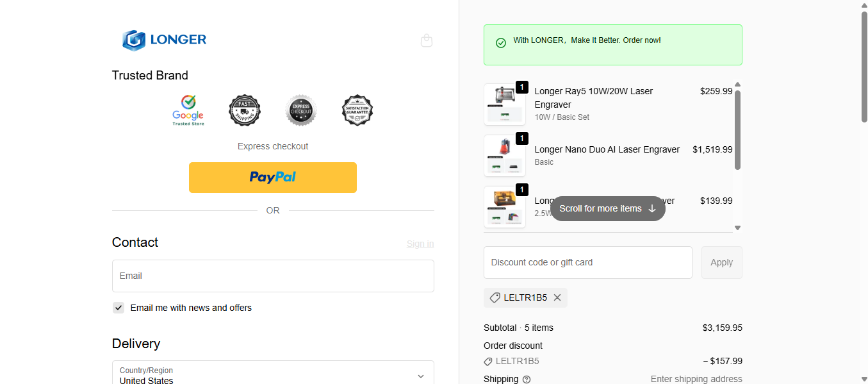Focus the discount code or gift card field
This screenshot has height=384, width=868.
click(587, 262)
